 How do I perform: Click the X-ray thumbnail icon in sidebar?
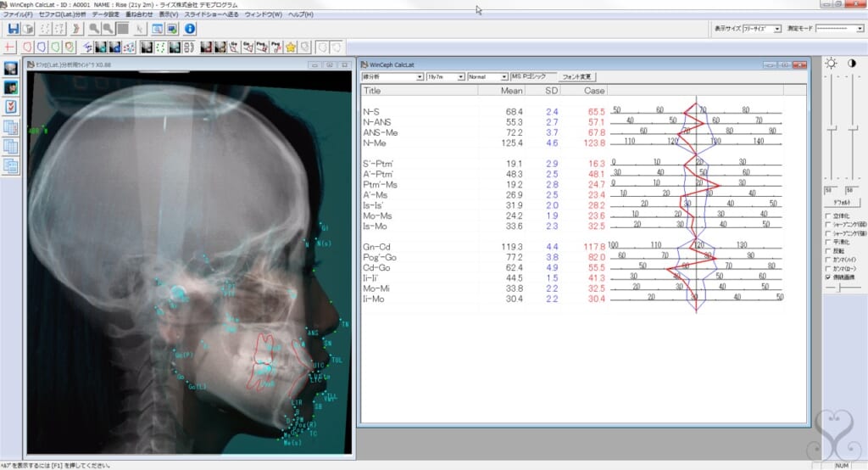pyautogui.click(x=10, y=69)
